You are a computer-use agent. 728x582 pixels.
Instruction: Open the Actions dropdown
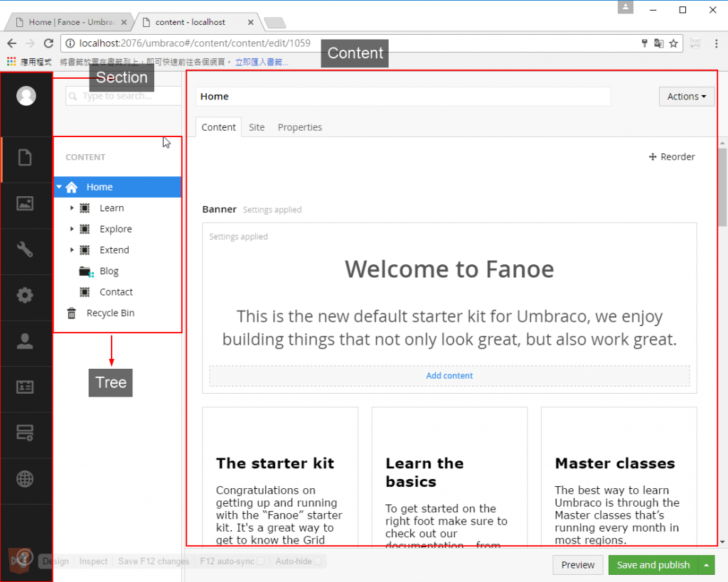tap(686, 97)
